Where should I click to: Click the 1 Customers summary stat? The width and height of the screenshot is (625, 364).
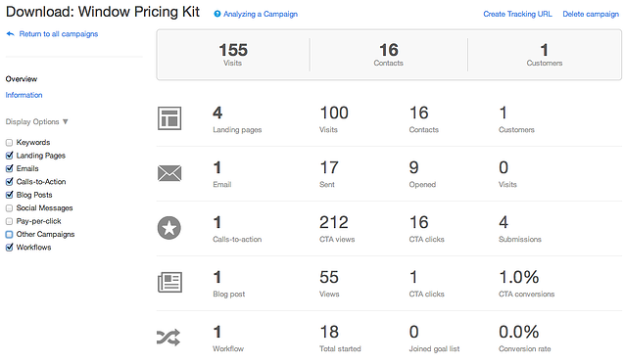point(545,55)
